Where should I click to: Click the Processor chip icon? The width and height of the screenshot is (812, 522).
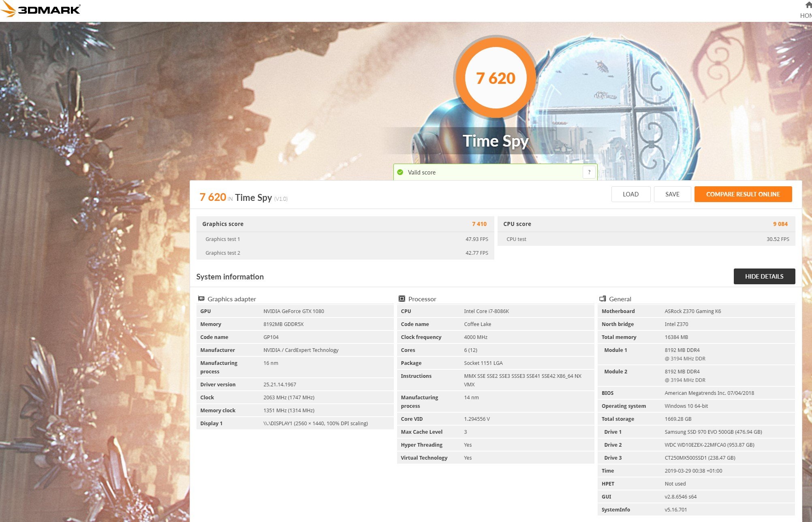pyautogui.click(x=402, y=299)
